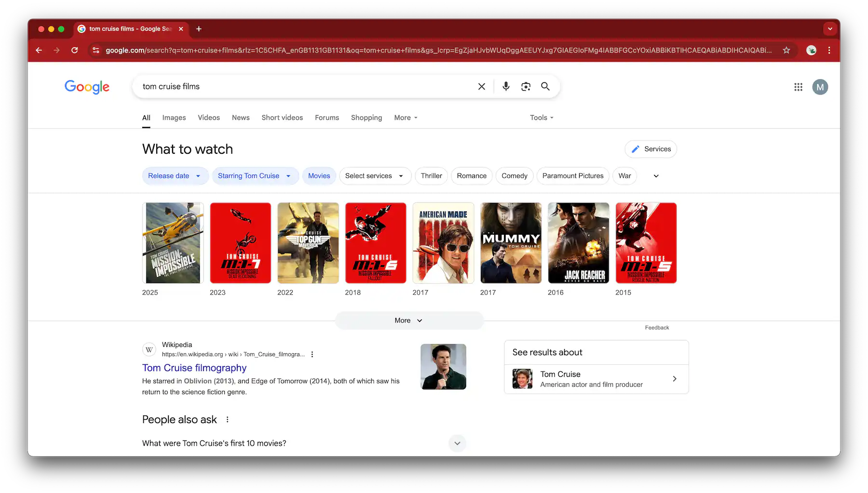Select the All results tab
This screenshot has height=493, width=868.
146,118
